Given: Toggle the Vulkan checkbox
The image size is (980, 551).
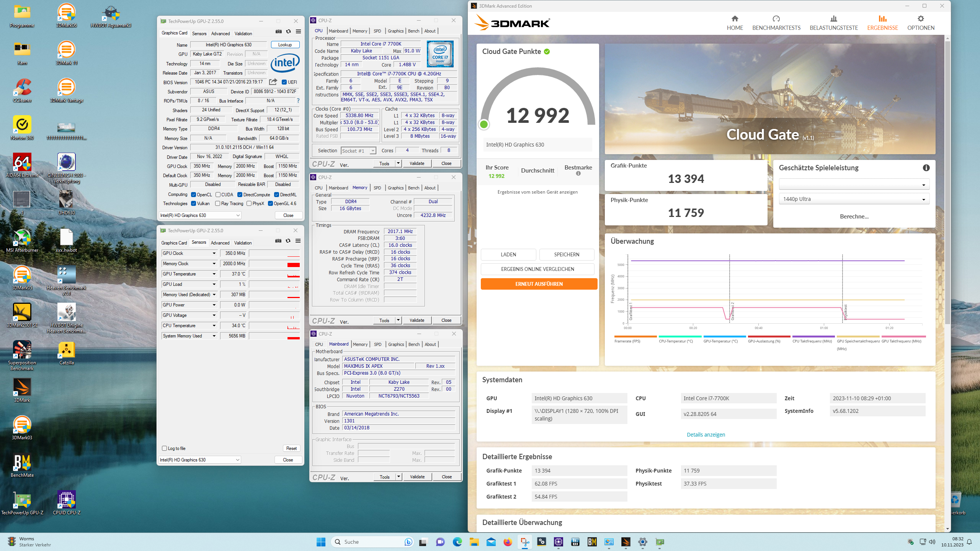Looking at the screenshot, I should 194,204.
